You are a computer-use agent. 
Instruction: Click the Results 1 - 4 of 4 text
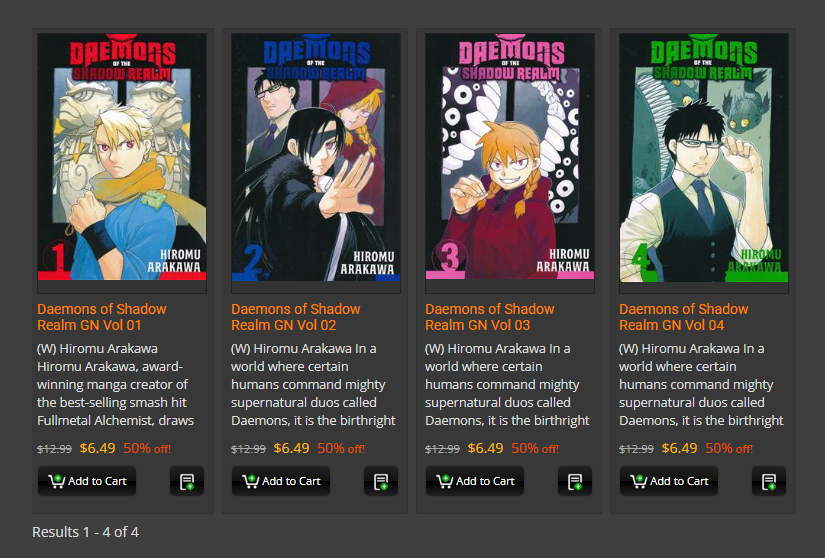click(x=85, y=532)
